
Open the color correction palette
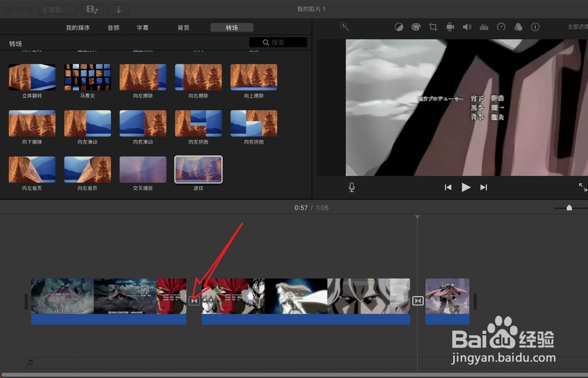[x=416, y=27]
